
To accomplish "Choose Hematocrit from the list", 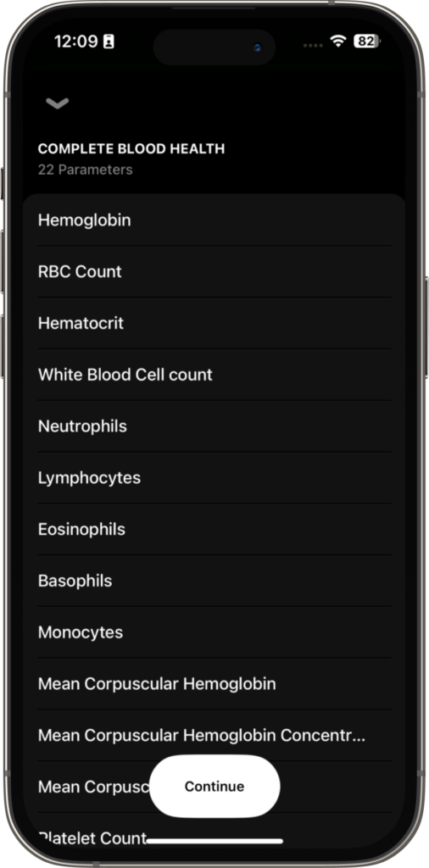I will [x=214, y=323].
